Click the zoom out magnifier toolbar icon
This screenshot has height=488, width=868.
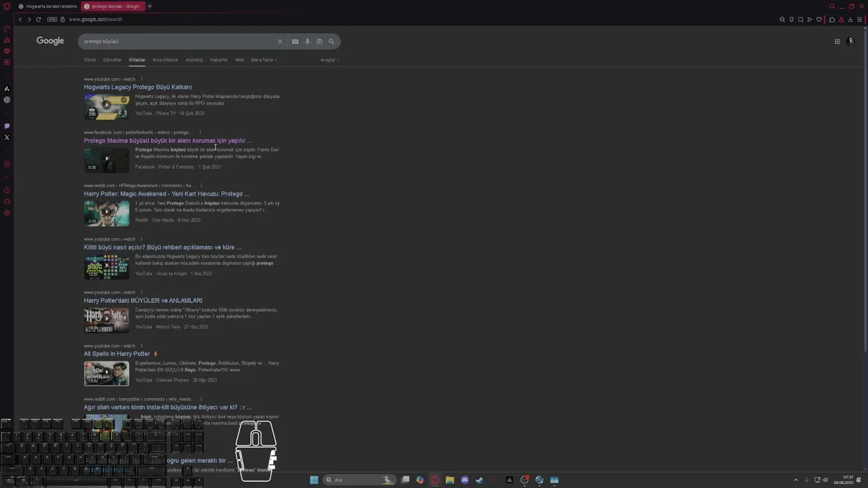[x=782, y=20]
